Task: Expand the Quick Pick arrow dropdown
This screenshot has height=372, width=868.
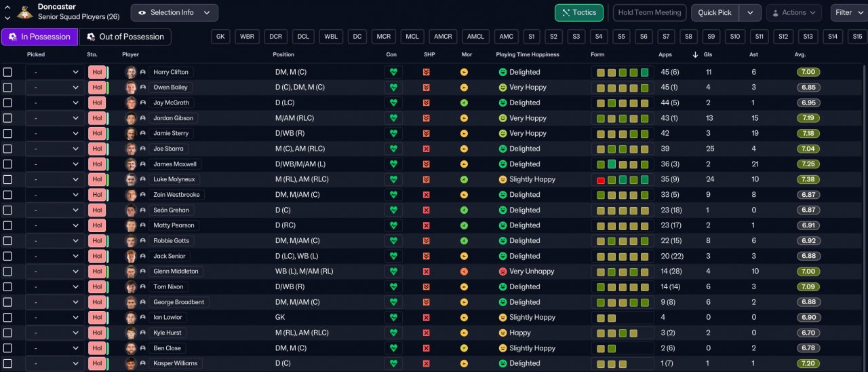Action: pos(750,12)
